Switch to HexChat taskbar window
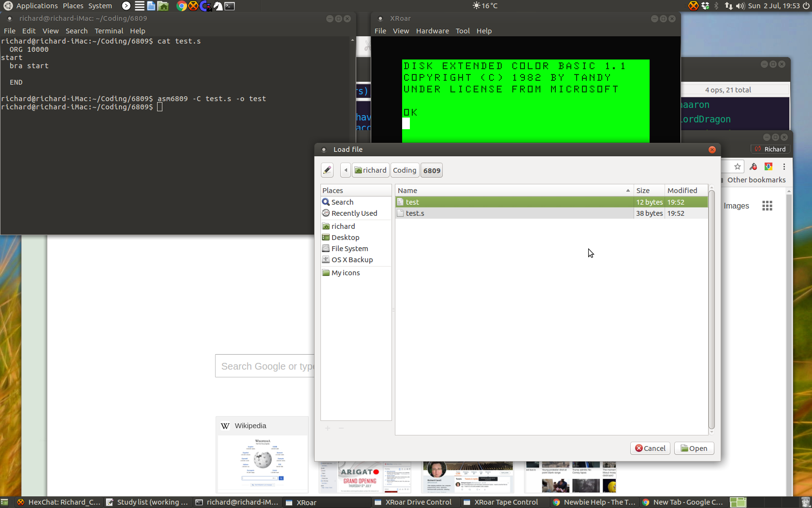Screen dimensions: 812x508 58,502
